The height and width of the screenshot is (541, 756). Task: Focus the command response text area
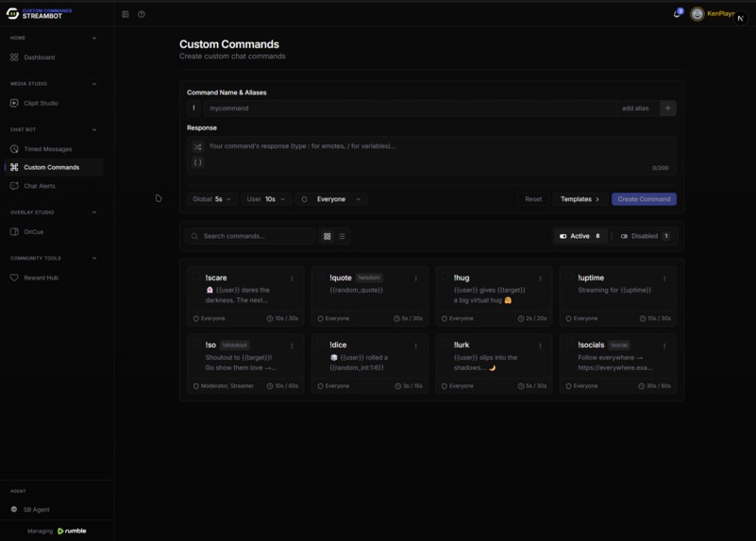tap(431, 155)
